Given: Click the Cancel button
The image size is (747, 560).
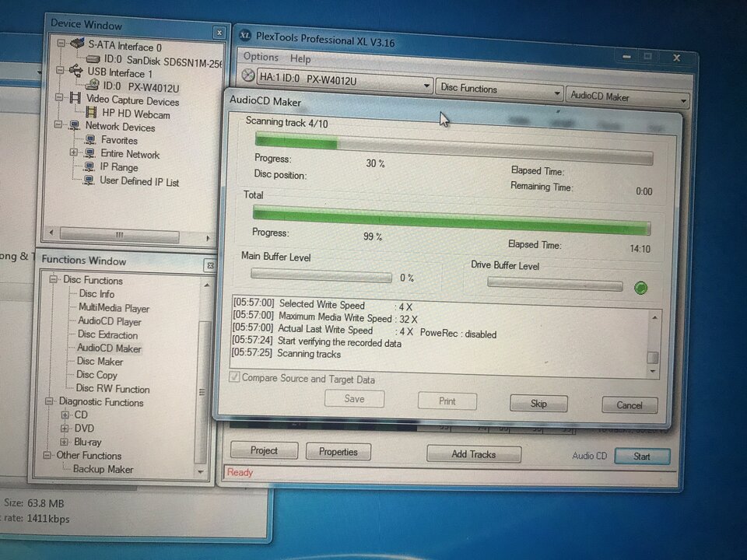Looking at the screenshot, I should pyautogui.click(x=630, y=405).
